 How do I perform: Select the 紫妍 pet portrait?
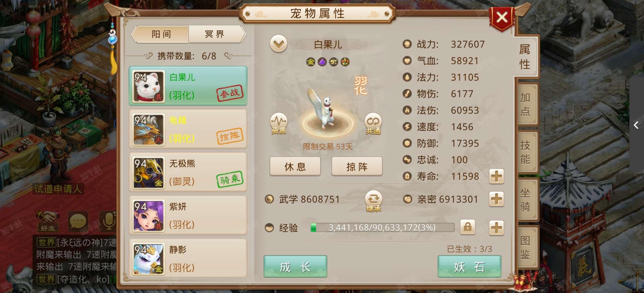coord(149,216)
